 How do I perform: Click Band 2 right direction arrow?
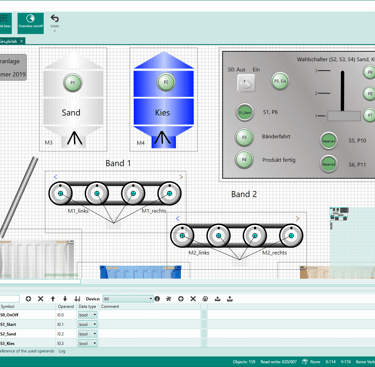click(297, 219)
